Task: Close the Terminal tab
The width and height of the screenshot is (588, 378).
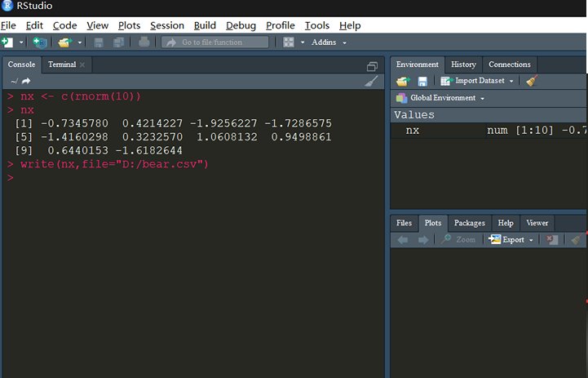Action: tap(82, 64)
